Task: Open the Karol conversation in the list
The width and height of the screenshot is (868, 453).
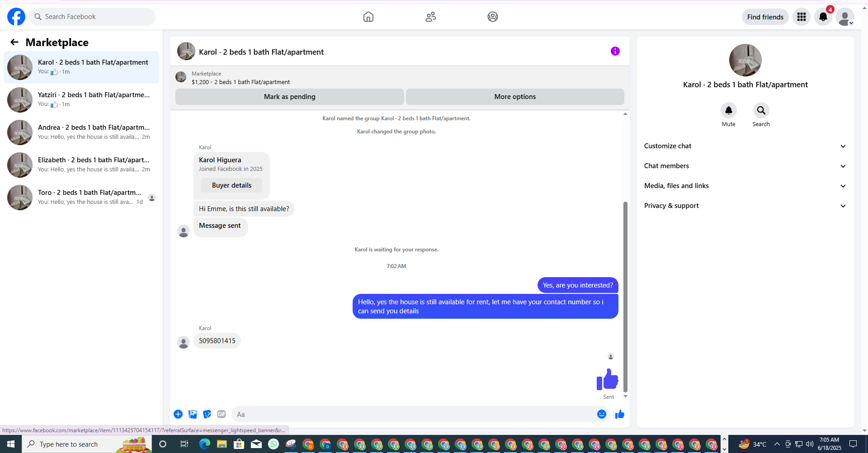Action: coord(81,67)
